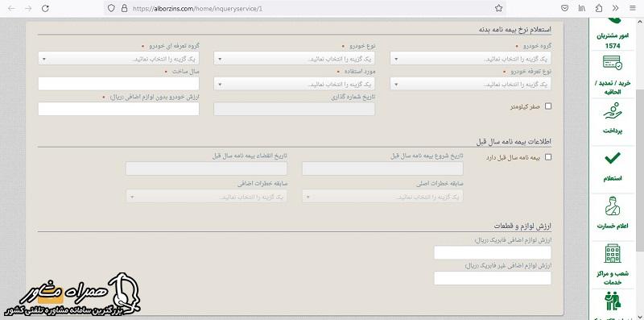Bookmark this page with star icon
644x320 pixels.
click(x=498, y=8)
